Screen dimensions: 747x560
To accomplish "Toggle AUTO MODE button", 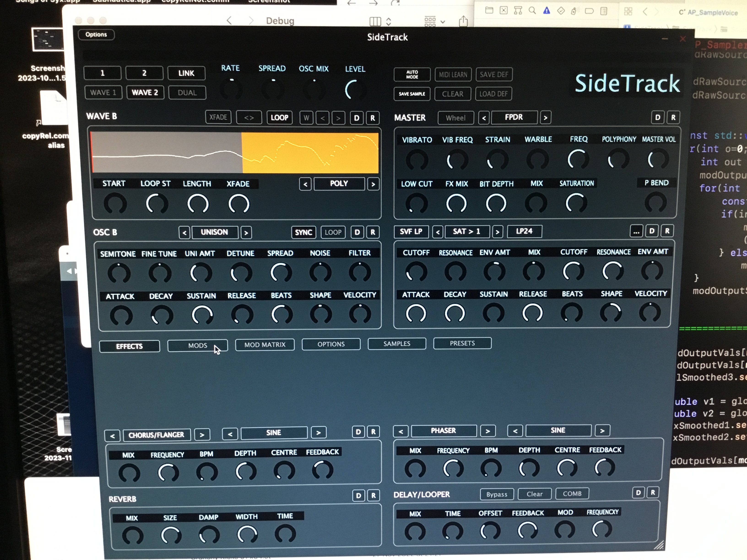I will pos(412,75).
